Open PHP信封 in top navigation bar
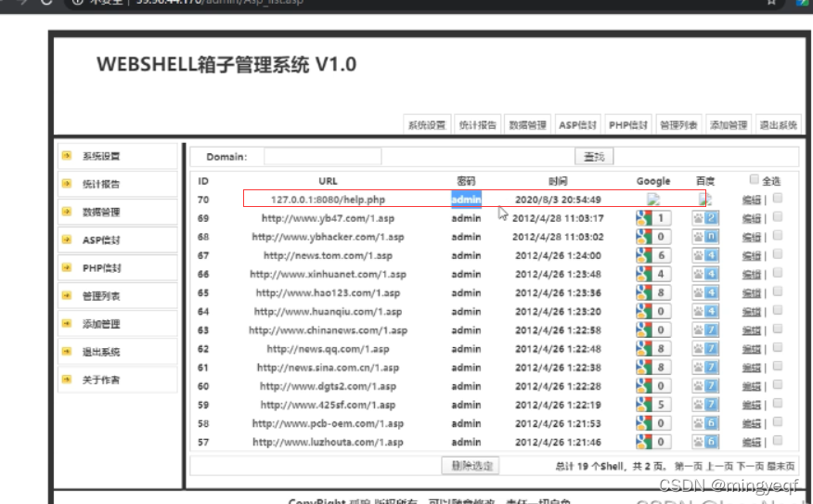 628,125
